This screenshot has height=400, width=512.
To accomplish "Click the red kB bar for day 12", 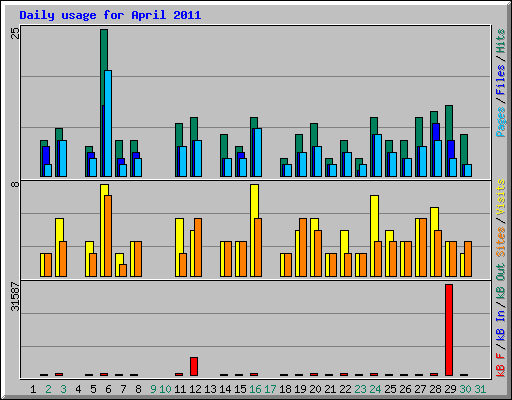I will click(x=194, y=366).
